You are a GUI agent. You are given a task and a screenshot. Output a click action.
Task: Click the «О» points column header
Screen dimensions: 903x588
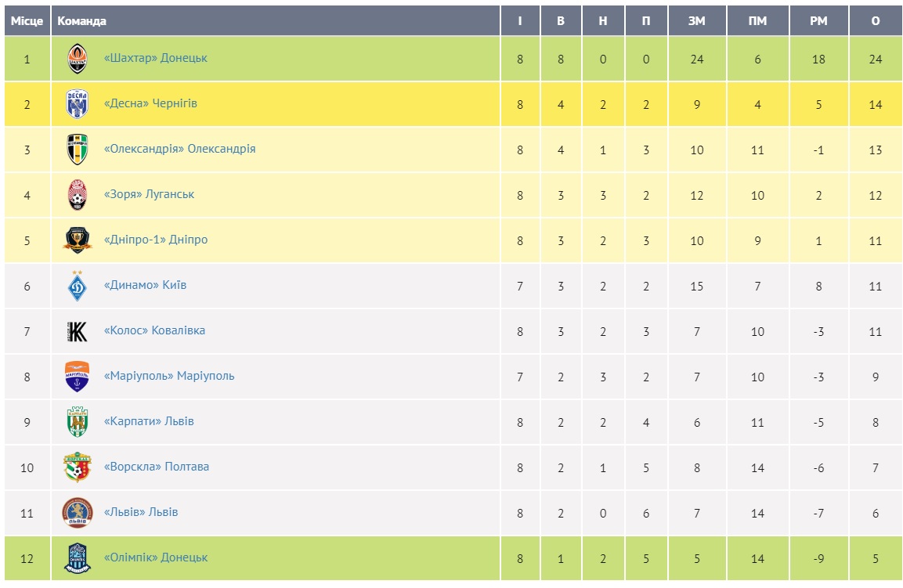click(876, 21)
